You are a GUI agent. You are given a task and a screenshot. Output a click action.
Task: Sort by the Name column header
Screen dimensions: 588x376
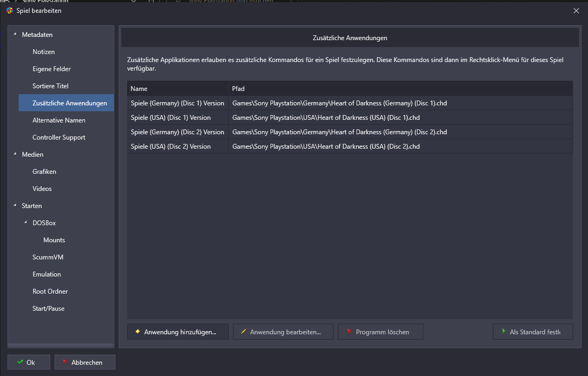tap(178, 89)
